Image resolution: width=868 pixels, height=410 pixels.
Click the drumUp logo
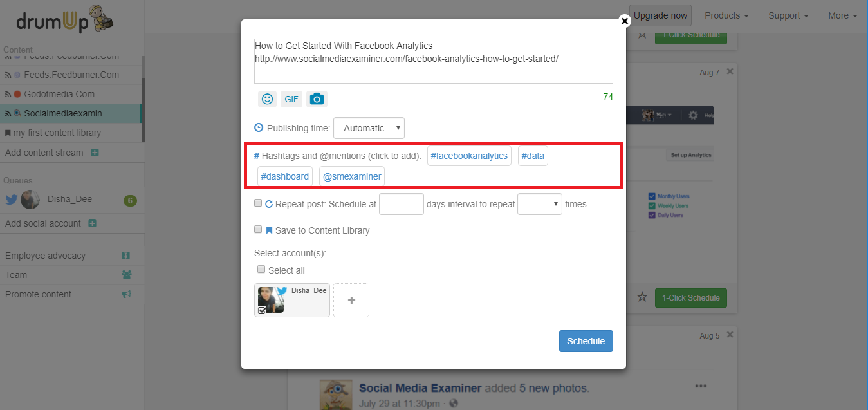[66, 19]
